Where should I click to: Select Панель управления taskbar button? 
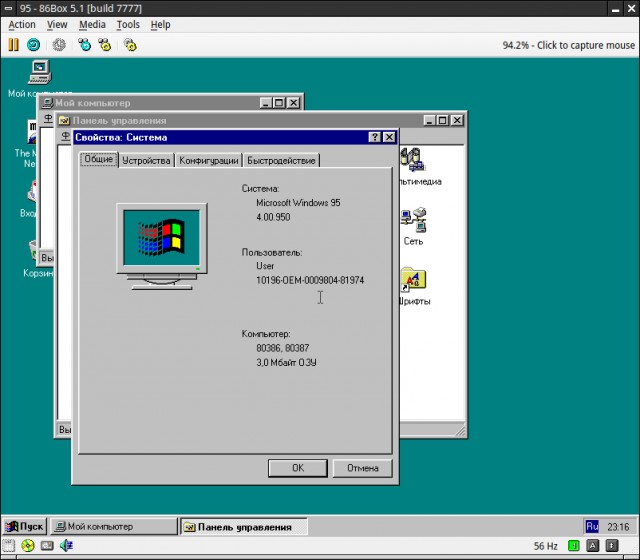pos(244,527)
